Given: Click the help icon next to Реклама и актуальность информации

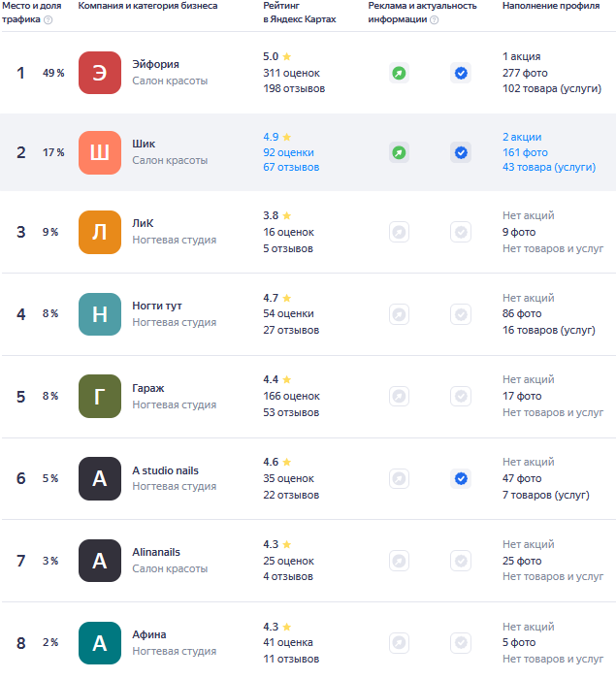Looking at the screenshot, I should click(434, 20).
